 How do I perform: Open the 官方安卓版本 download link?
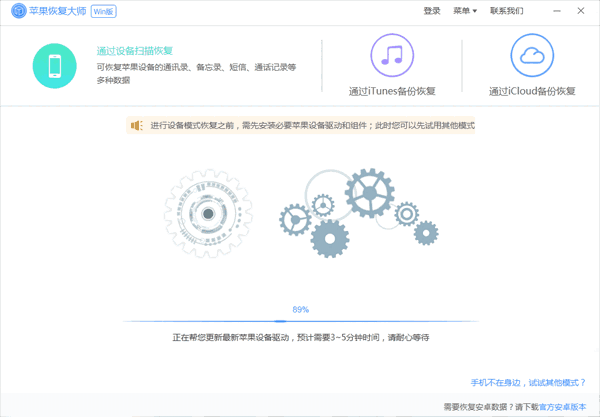(562, 407)
